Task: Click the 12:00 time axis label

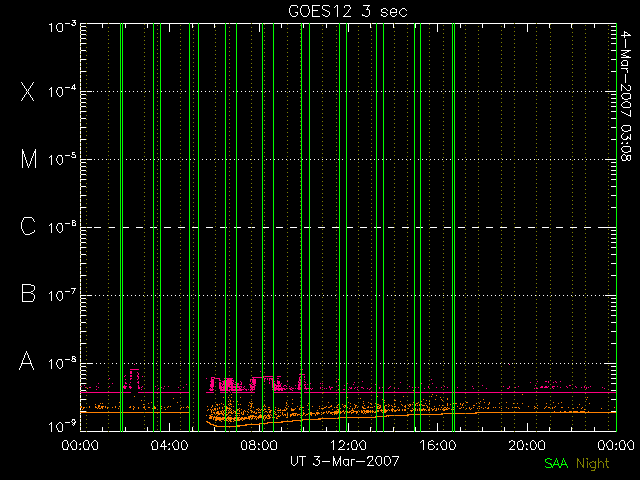Action: click(x=348, y=445)
